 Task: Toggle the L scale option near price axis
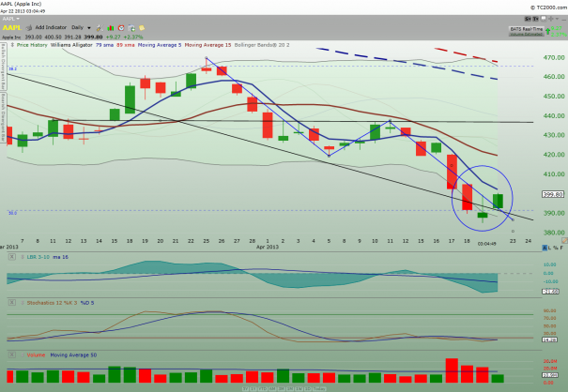[x=550, y=248]
